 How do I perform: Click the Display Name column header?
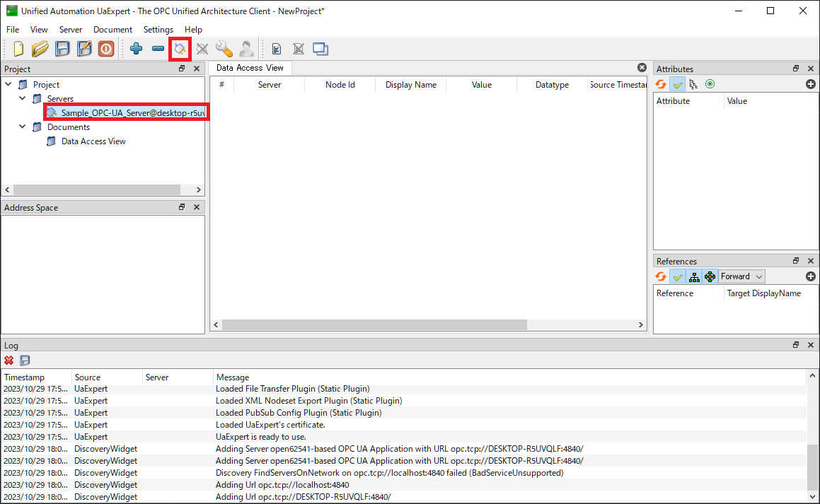410,85
